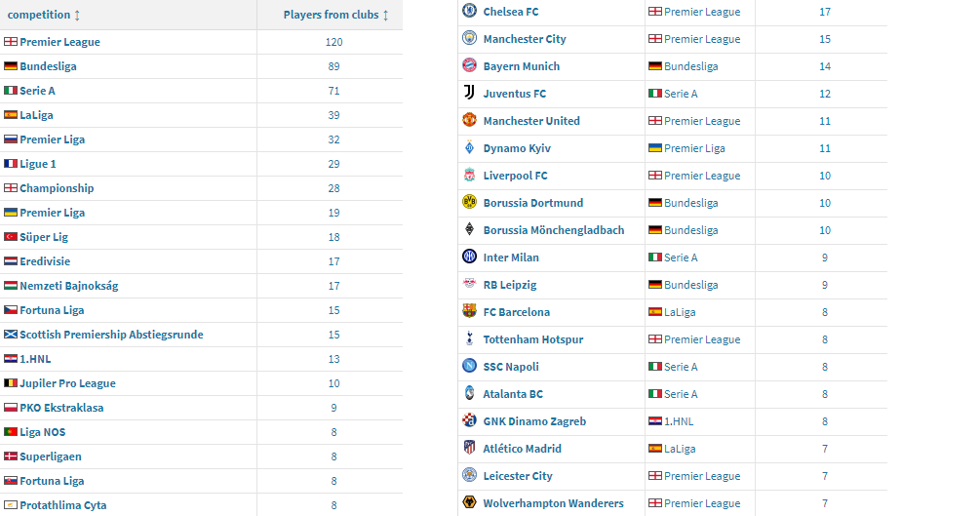
Task: Open the Dynamo Kyiv club link
Action: (517, 148)
